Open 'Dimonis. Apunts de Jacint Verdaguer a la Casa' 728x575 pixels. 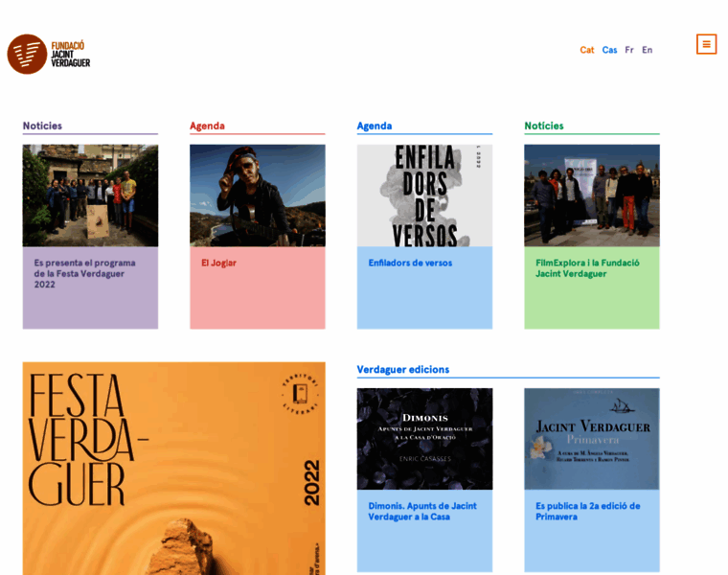pos(422,512)
